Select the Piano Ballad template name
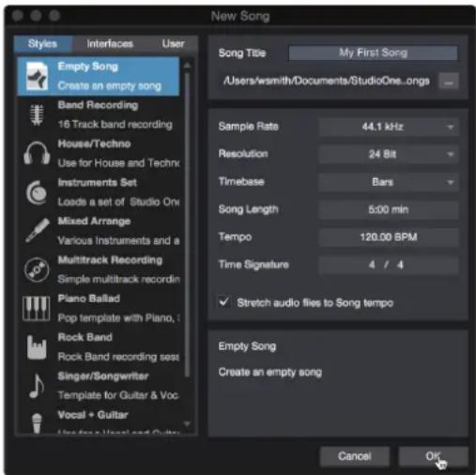This screenshot has height=475, width=476. [x=89, y=299]
